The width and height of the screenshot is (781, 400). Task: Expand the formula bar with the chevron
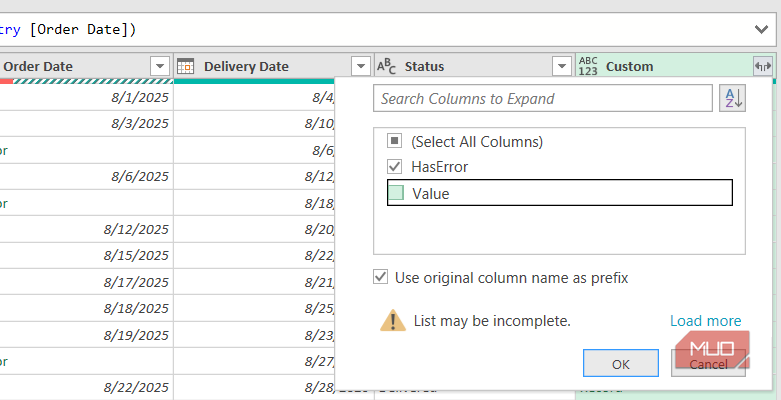(x=761, y=29)
